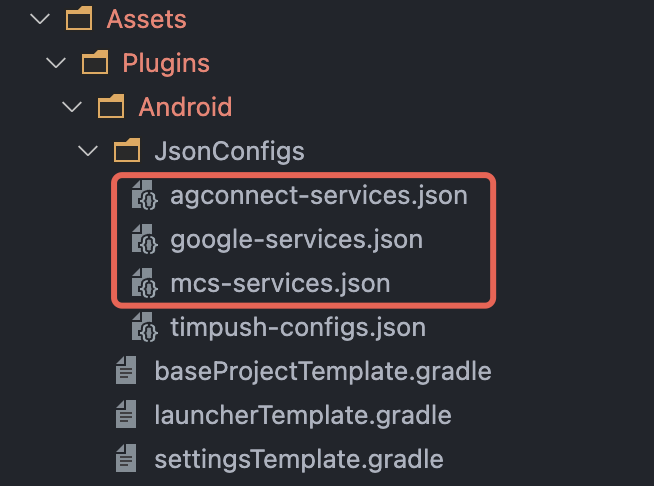Collapse the Plugins folder chevron
Viewport: 654px width, 486px height.
[x=56, y=63]
